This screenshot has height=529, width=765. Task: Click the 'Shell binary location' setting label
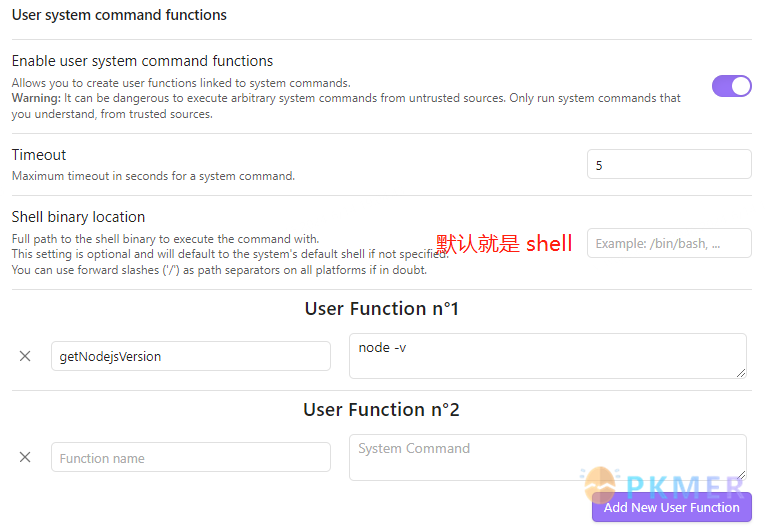pyautogui.click(x=78, y=217)
